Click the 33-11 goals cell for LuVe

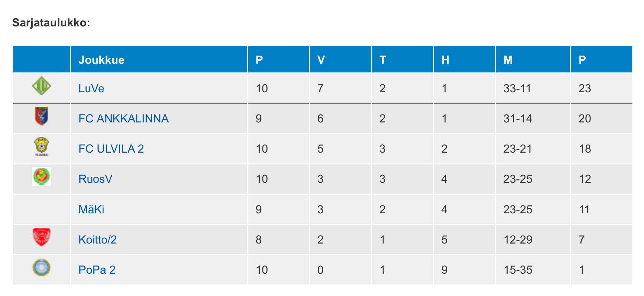point(517,88)
